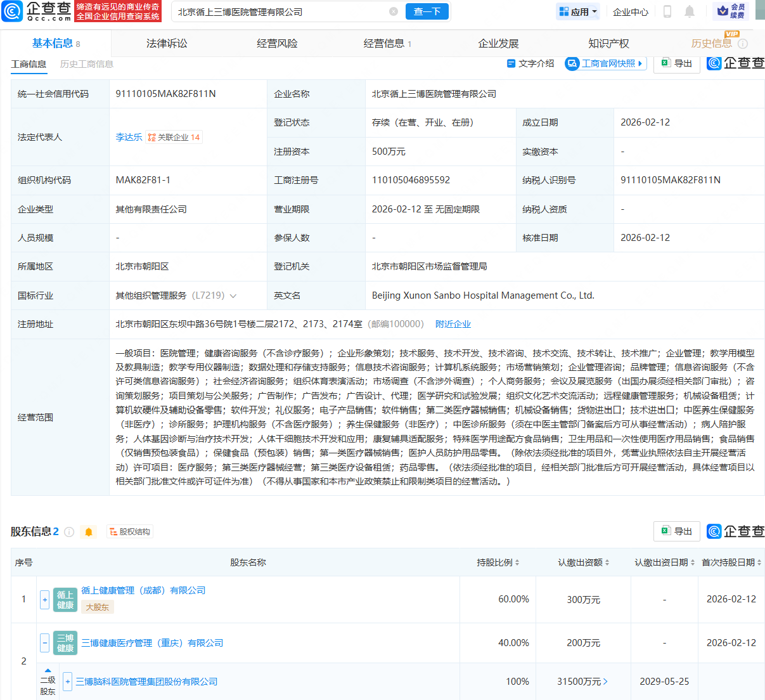Clear the search box with the X icon
765x700 pixels.
(394, 11)
